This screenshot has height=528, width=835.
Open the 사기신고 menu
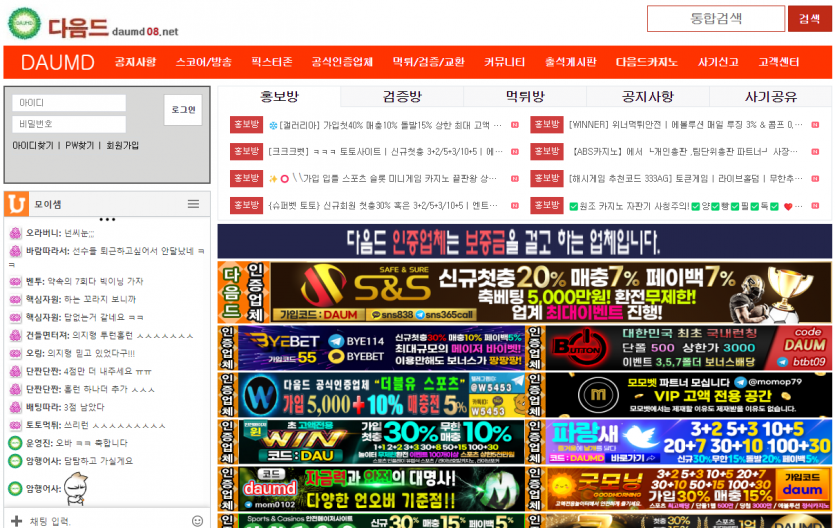(718, 62)
